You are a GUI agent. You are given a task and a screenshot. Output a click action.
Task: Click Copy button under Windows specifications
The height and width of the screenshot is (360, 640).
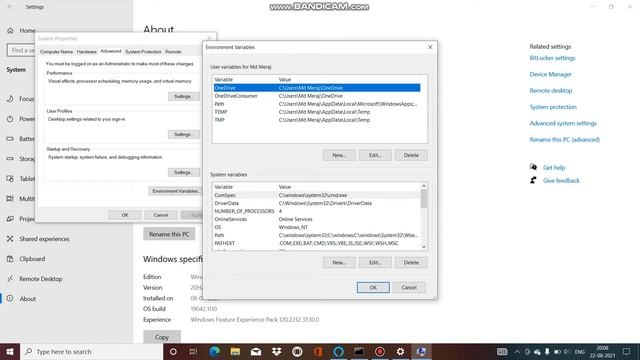(162, 337)
